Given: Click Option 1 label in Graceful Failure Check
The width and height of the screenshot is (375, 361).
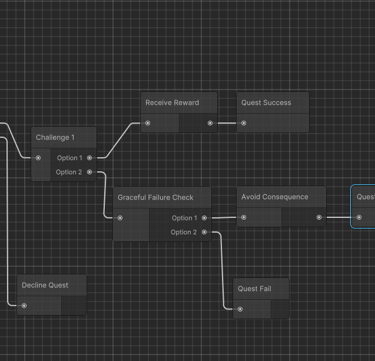Looking at the screenshot, I should point(184,218).
